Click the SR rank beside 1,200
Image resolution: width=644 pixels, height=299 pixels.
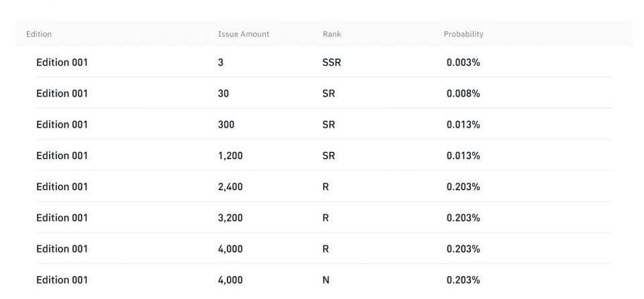coord(328,156)
